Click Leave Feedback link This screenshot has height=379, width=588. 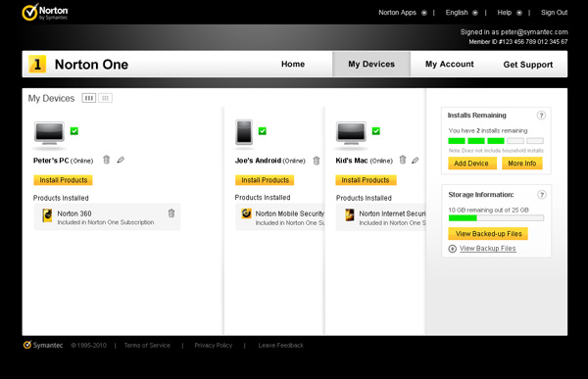[281, 346]
